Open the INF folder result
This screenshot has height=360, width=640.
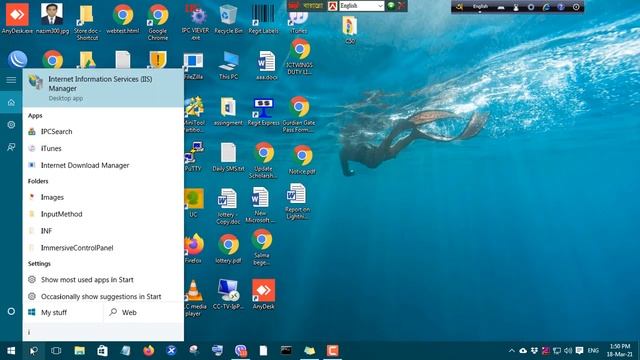point(103,231)
